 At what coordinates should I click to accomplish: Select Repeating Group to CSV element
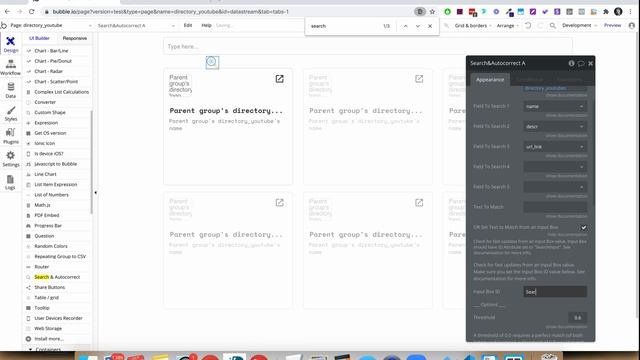[57, 256]
